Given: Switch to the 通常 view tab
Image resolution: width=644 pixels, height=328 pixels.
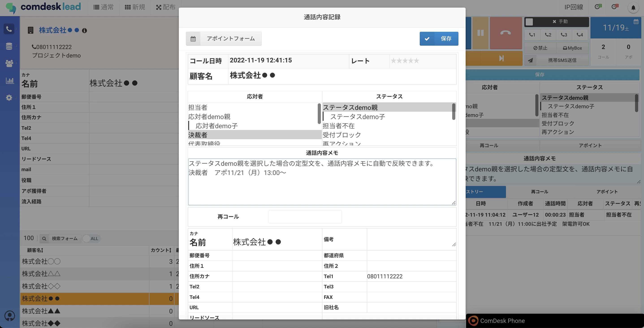Looking at the screenshot, I should click(104, 7).
